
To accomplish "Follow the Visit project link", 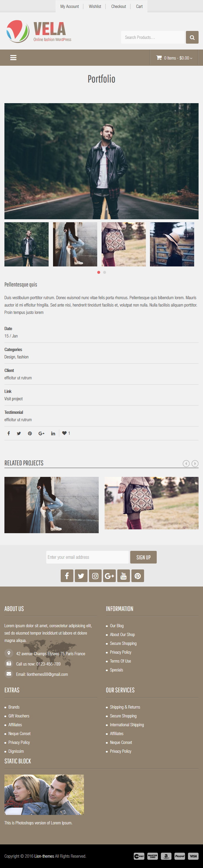I will click(14, 399).
